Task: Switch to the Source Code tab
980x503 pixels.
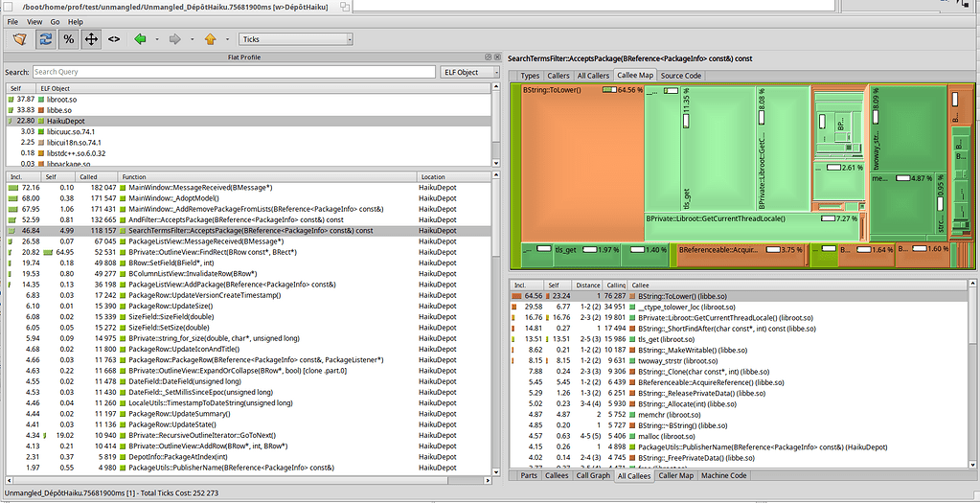Action: click(680, 76)
